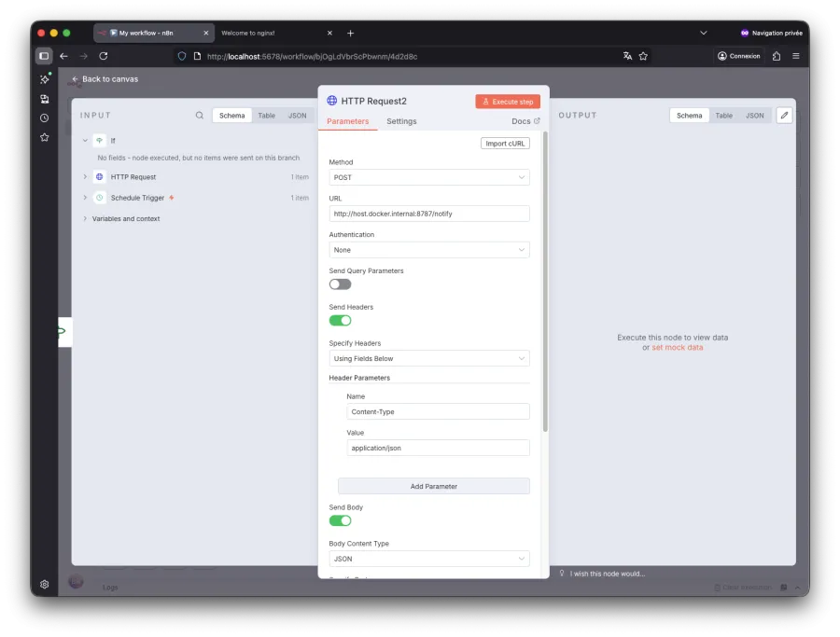Open the settings gear in left sidebar

point(44,584)
